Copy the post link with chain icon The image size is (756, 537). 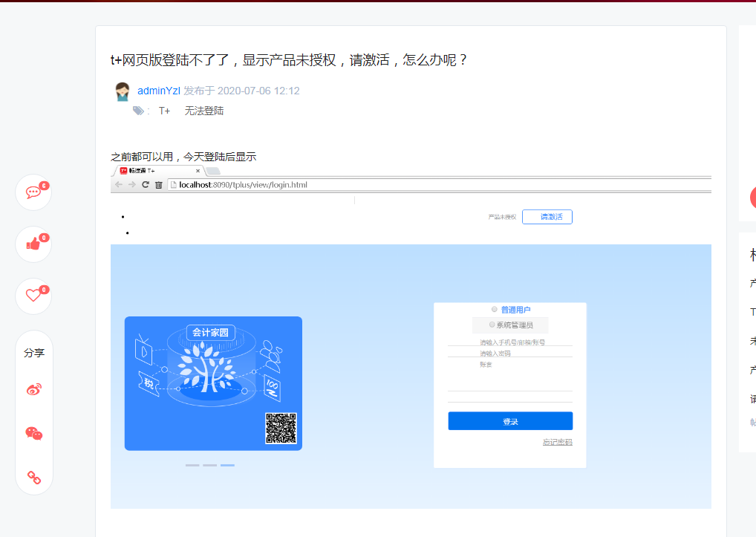33,478
